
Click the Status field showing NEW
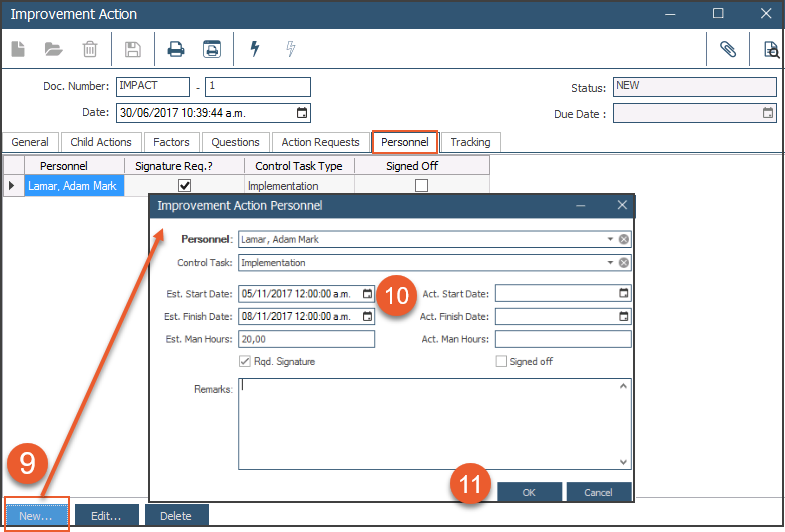(695, 87)
